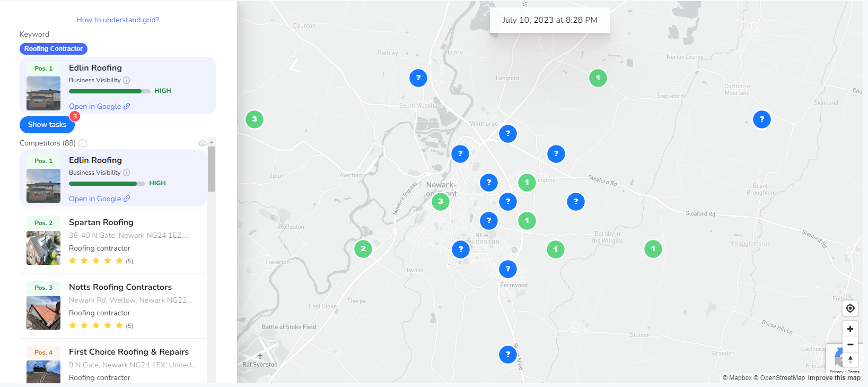Screen dimensions: 868x387
Task: Open the OpenStreetMap attribution link
Action: coord(779,378)
